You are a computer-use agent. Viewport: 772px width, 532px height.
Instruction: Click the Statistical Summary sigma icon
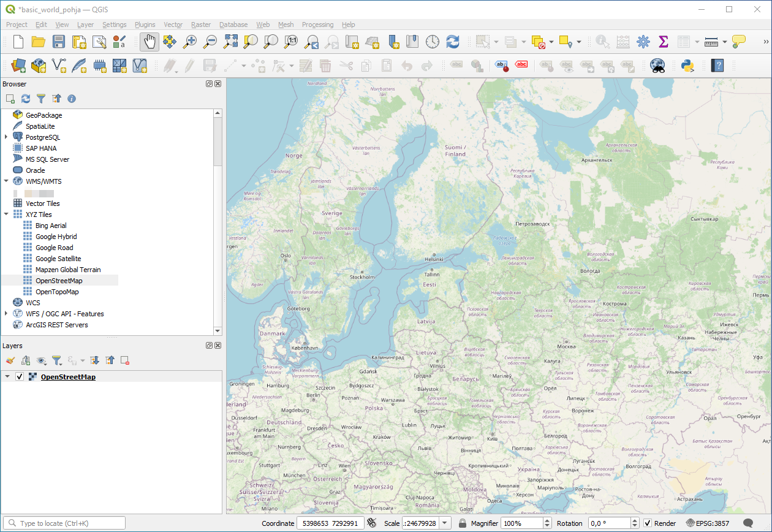click(663, 42)
